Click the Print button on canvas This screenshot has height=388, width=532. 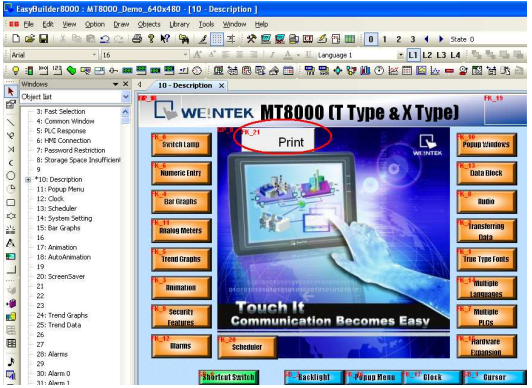[278, 140]
